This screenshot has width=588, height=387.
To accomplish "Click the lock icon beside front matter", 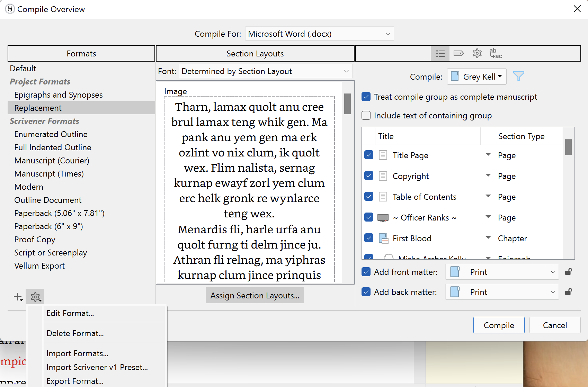I will click(x=568, y=272).
